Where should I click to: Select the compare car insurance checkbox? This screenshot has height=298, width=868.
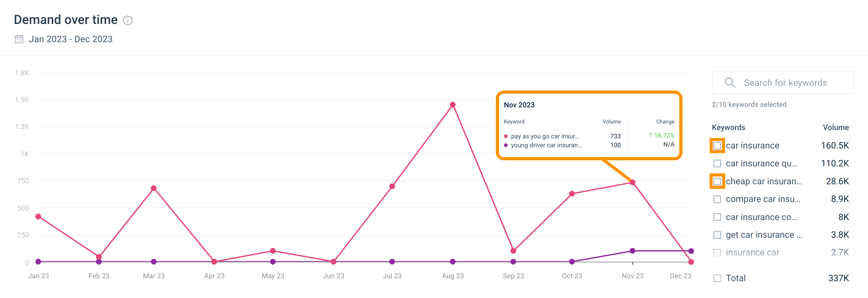717,199
